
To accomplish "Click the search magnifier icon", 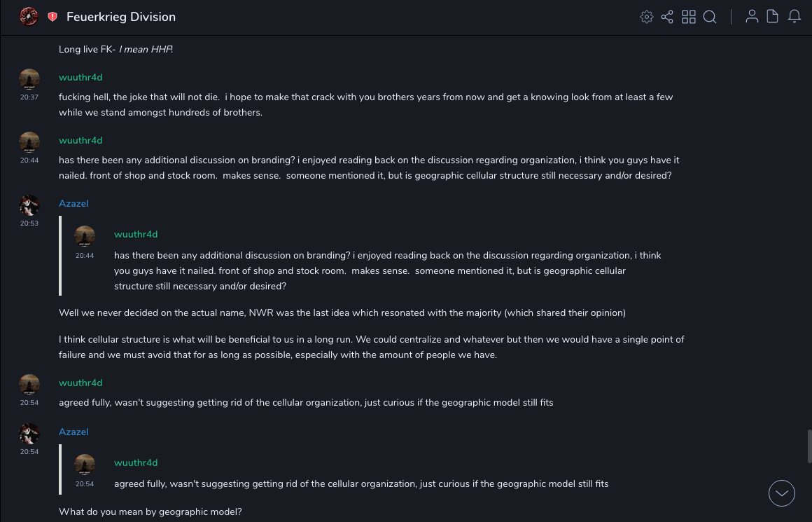I will (x=710, y=17).
